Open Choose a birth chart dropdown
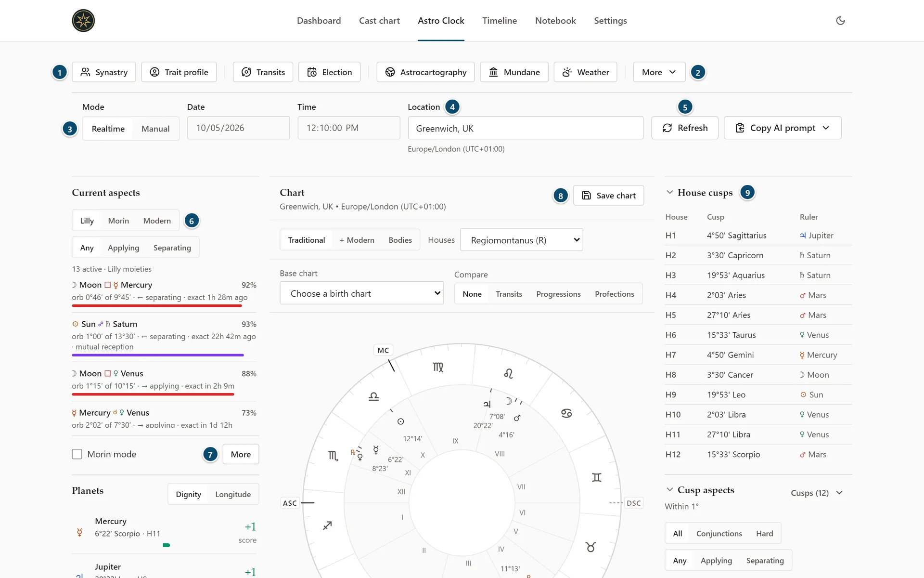 click(x=362, y=293)
